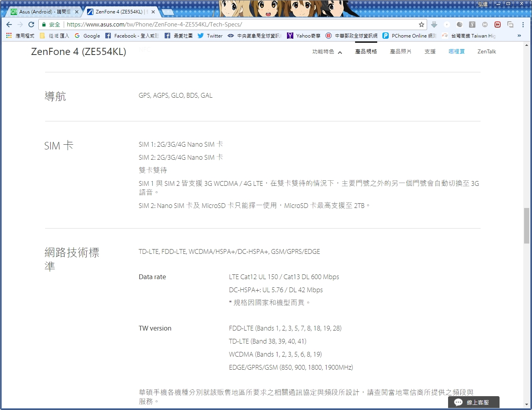Click the 雙卡雙待 text line

[x=153, y=170]
